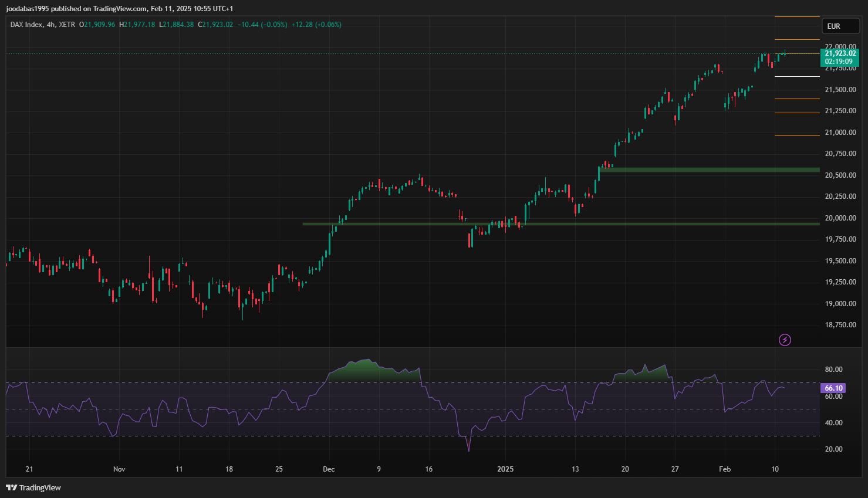
Task: Click the RSI 80.00 axis label
Action: tap(833, 370)
